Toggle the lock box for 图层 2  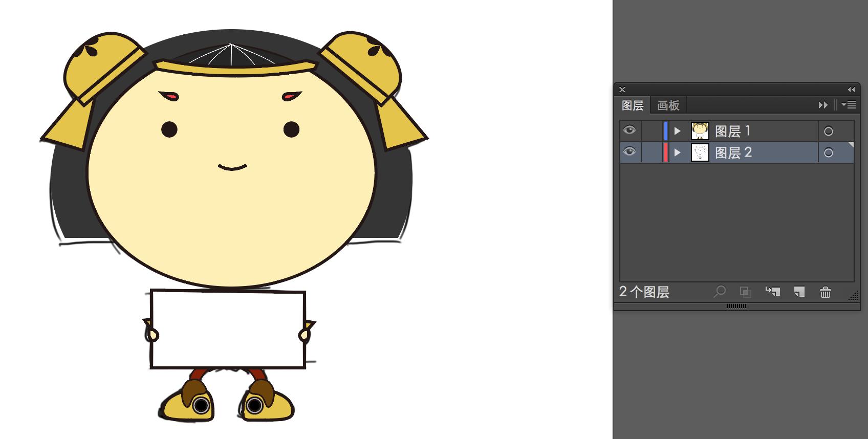coord(651,152)
